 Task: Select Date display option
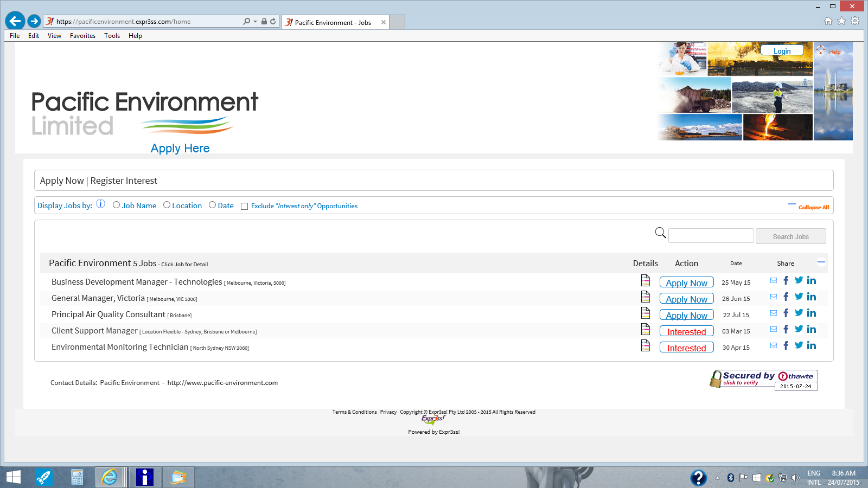[x=212, y=205]
